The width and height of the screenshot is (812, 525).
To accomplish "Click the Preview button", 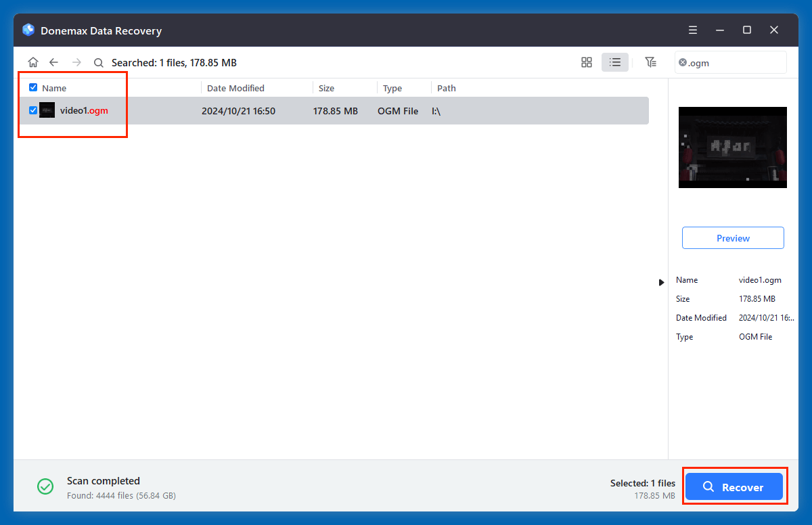I will point(733,237).
